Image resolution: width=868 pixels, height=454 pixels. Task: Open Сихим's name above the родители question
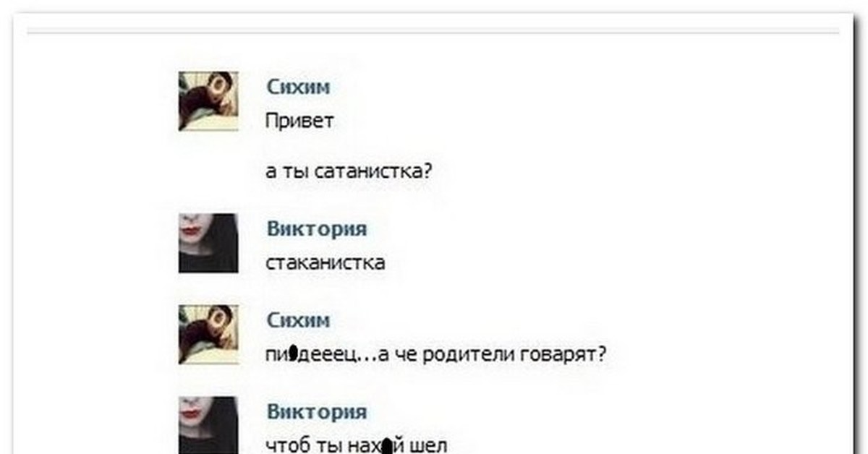click(298, 320)
